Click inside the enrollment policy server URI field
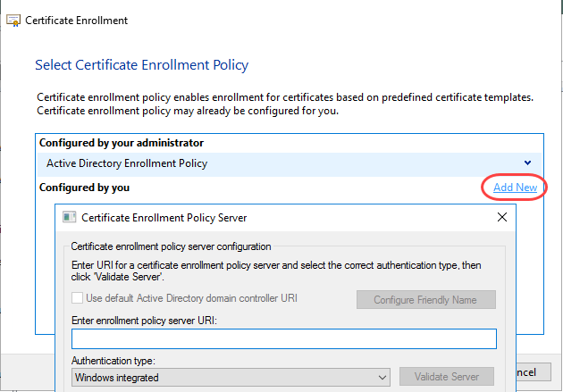The height and width of the screenshot is (392, 563). 284,339
